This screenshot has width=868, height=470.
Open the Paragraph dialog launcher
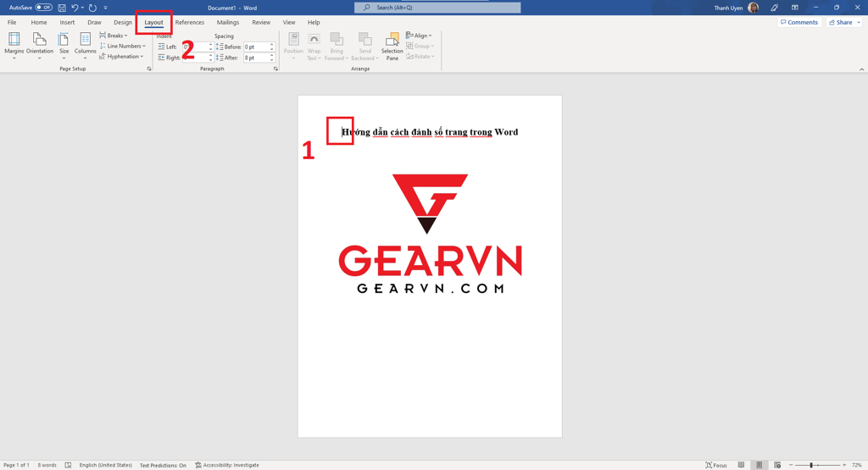pos(275,69)
